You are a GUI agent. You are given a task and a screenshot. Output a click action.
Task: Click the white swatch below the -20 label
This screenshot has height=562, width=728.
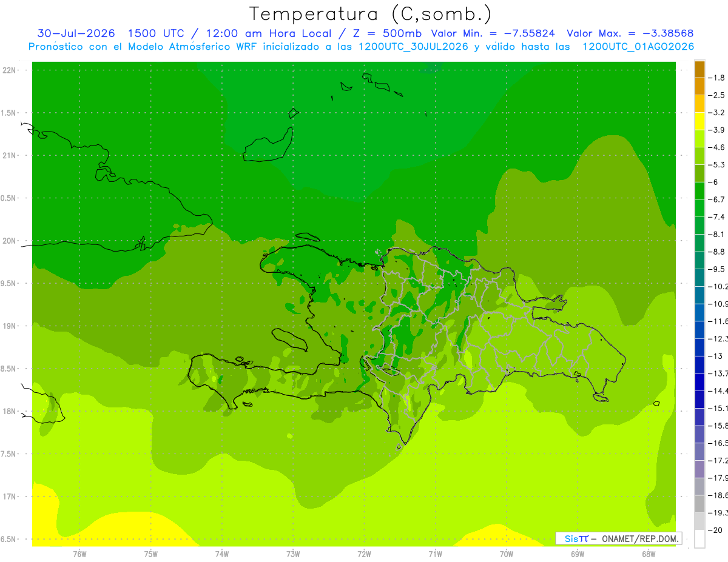pos(699,538)
